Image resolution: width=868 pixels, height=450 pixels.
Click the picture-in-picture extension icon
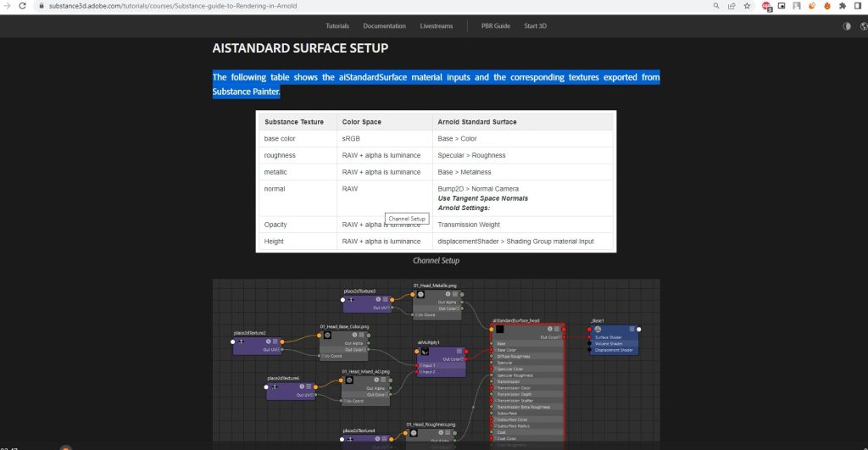(782, 6)
